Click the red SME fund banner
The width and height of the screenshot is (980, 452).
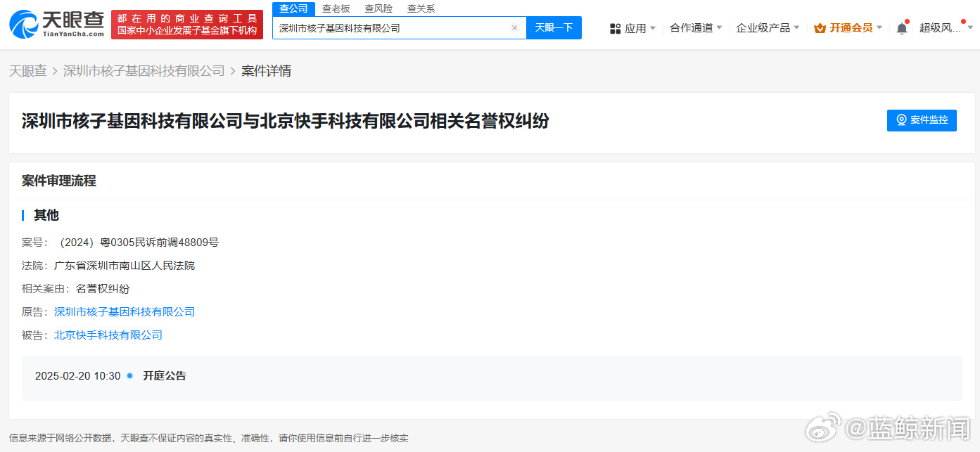tap(187, 25)
